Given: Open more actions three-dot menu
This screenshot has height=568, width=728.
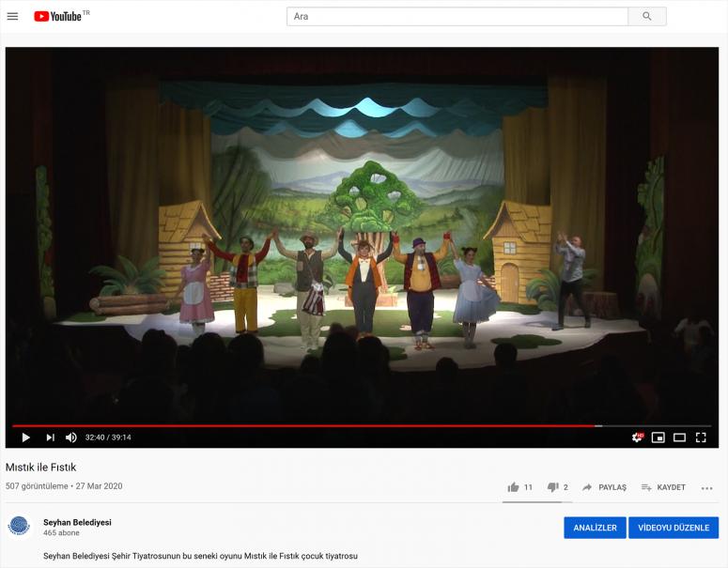Looking at the screenshot, I should 706,487.
